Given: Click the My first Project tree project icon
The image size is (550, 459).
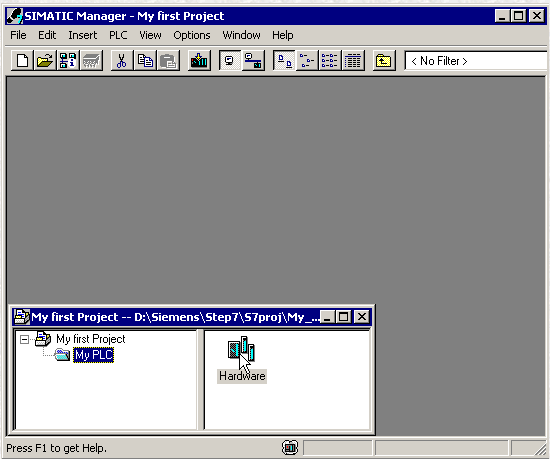Looking at the screenshot, I should [43, 339].
